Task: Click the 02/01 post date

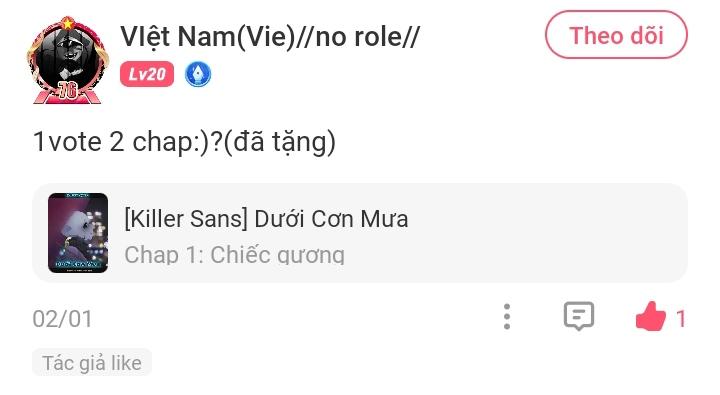Action: 62,319
